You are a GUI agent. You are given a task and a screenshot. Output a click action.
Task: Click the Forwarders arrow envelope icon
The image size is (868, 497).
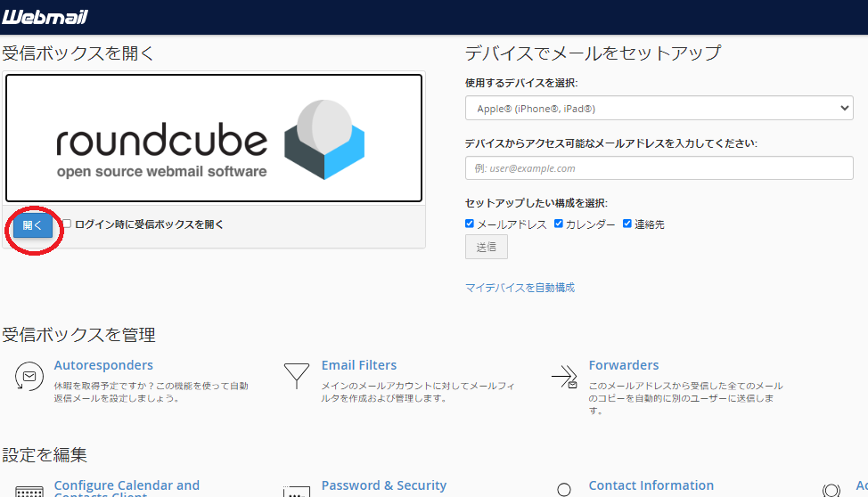(564, 377)
